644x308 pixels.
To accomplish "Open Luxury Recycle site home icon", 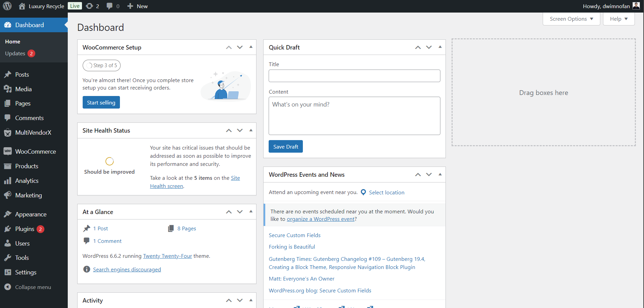I will point(22,6).
